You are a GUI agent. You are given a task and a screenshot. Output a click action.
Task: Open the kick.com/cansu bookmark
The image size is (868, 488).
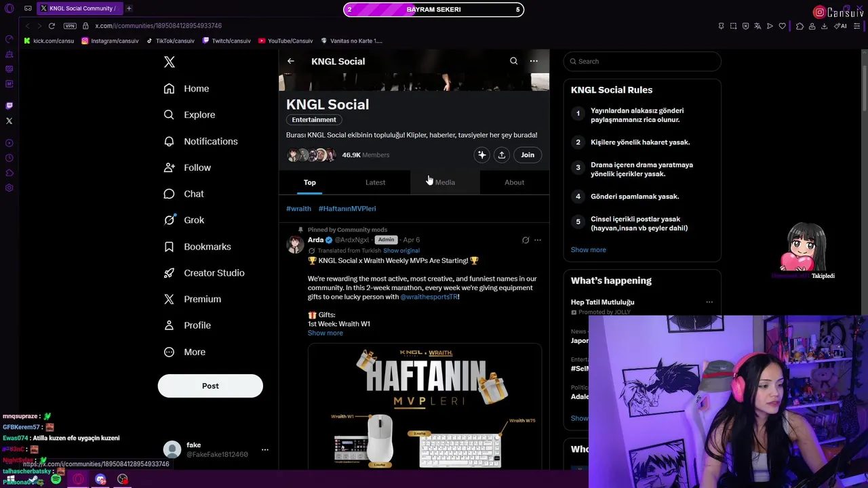(x=49, y=41)
